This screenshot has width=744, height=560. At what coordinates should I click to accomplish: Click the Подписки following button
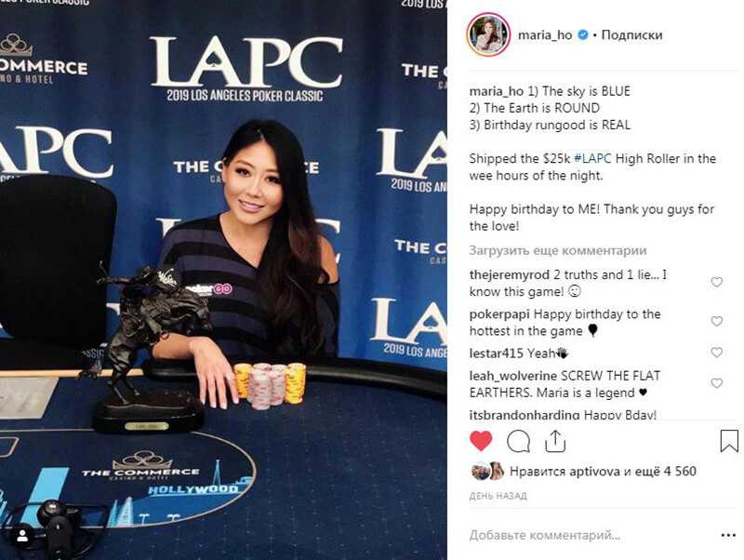(x=631, y=34)
